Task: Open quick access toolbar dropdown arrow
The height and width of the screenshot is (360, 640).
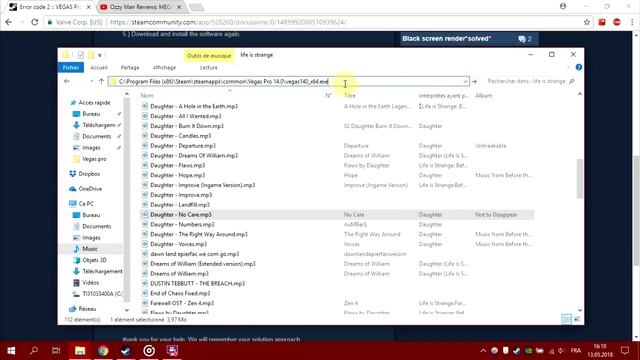Action: coord(100,55)
